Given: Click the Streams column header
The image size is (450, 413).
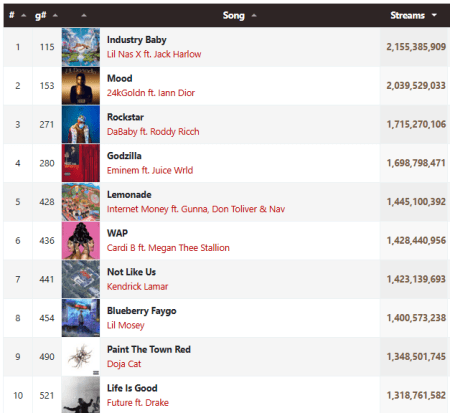Looking at the screenshot, I should [407, 15].
